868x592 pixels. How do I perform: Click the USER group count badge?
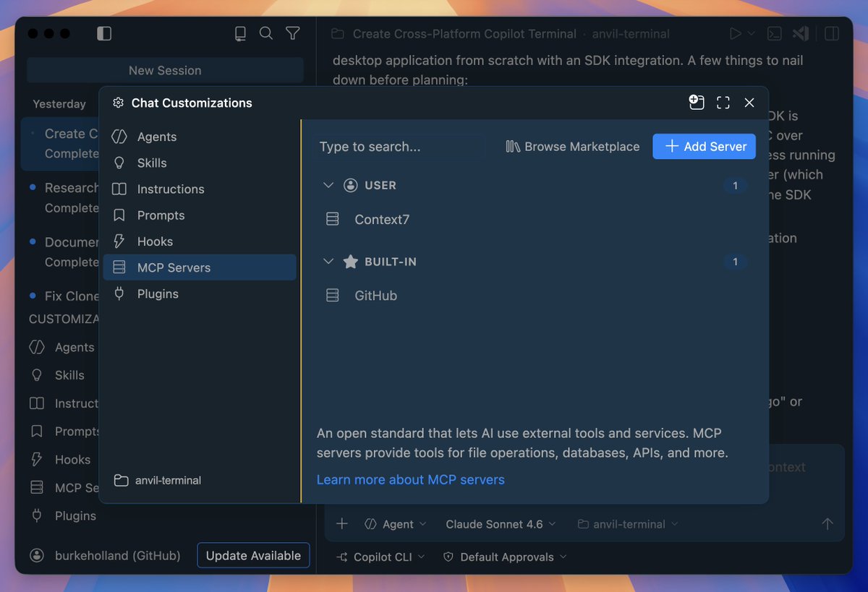pyautogui.click(x=735, y=186)
